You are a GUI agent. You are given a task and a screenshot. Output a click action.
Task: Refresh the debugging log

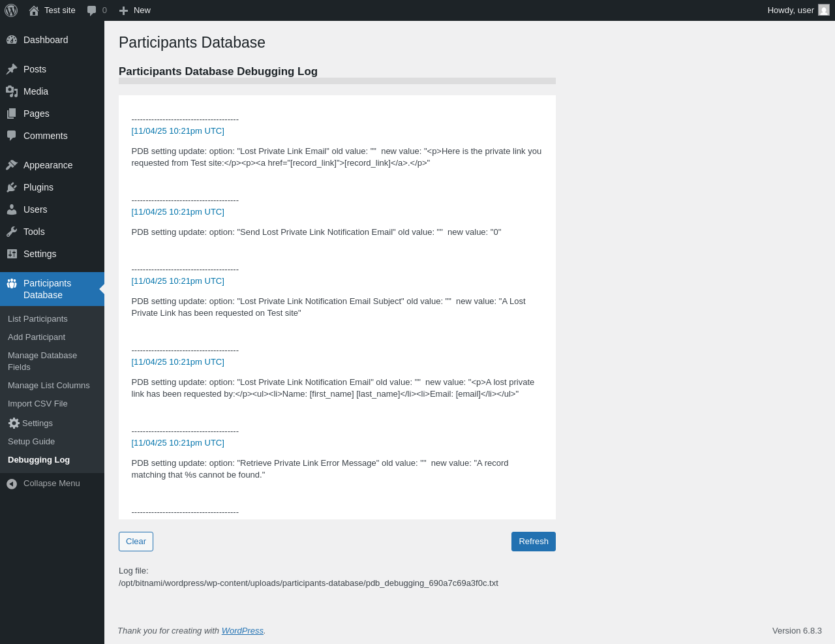(533, 542)
